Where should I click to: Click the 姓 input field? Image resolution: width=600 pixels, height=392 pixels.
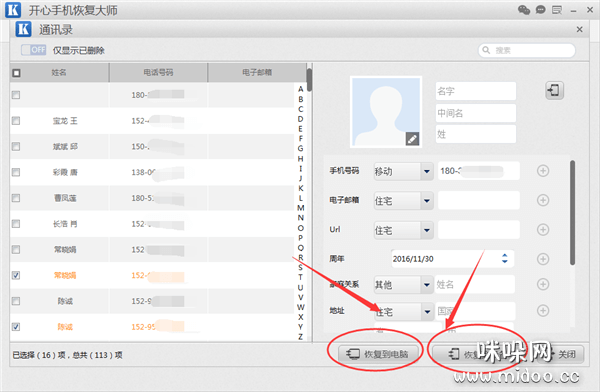pyautogui.click(x=476, y=134)
